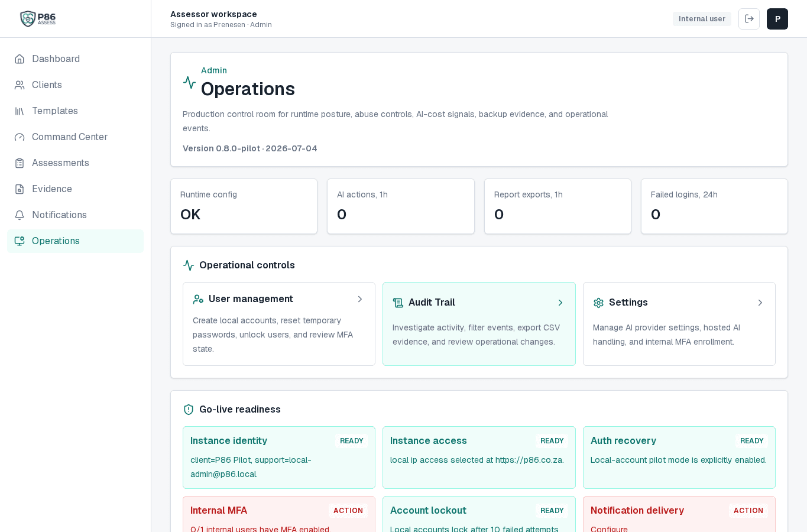Viewport: 807px width, 532px height.
Task: Click the sign out icon button
Action: [x=749, y=19]
